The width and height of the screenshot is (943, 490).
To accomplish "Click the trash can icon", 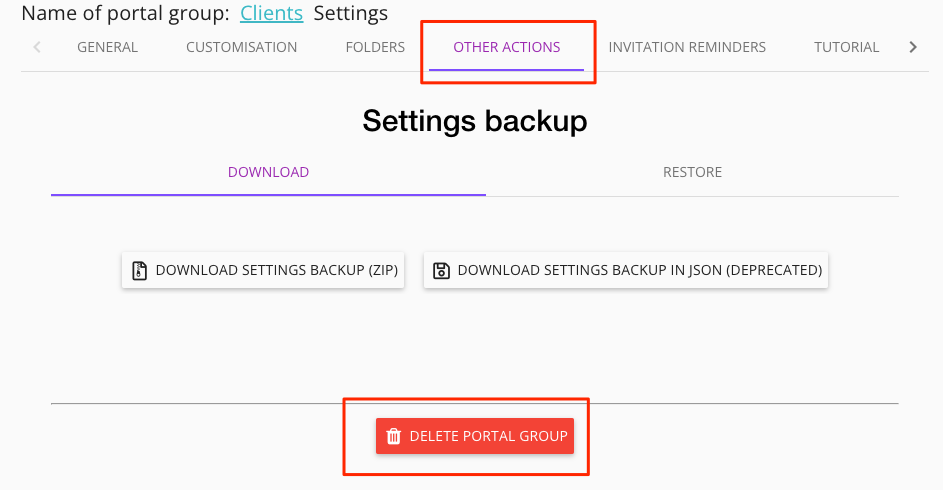I will pyautogui.click(x=394, y=436).
